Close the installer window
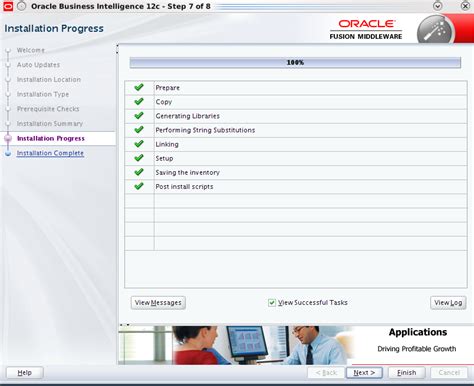Viewport: 474px width, 386px height. tap(465, 6)
